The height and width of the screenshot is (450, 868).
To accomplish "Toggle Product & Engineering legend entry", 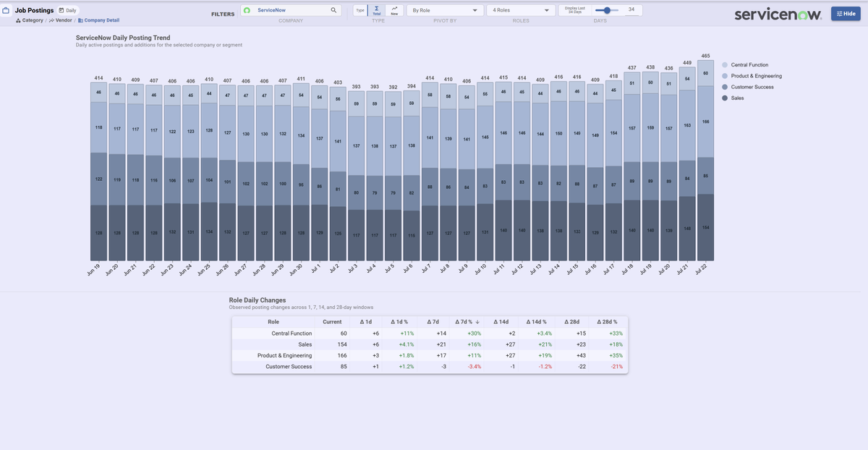I will [752, 76].
